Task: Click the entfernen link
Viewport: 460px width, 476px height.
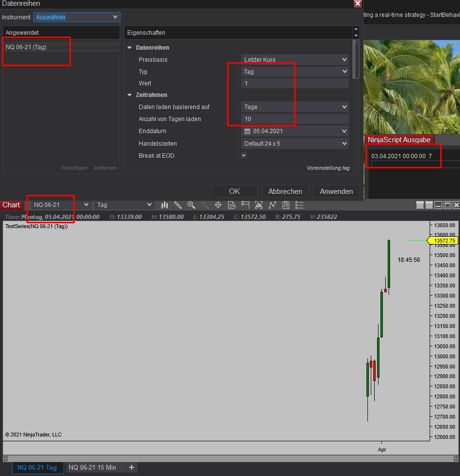Action: tap(105, 168)
